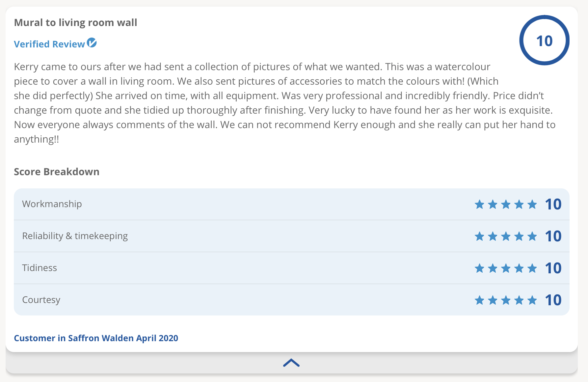
Task: Select the Reliability & timekeeping row label
Action: tap(75, 236)
